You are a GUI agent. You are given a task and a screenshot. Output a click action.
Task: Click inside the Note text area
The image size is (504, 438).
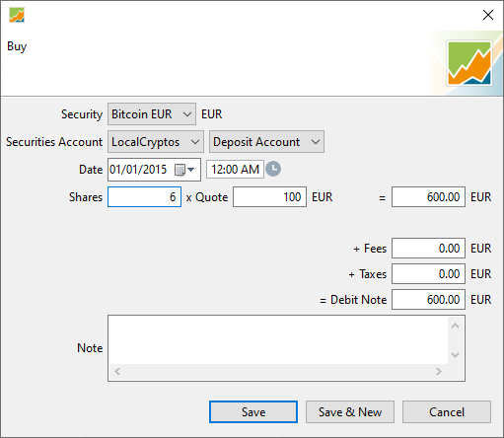click(278, 339)
